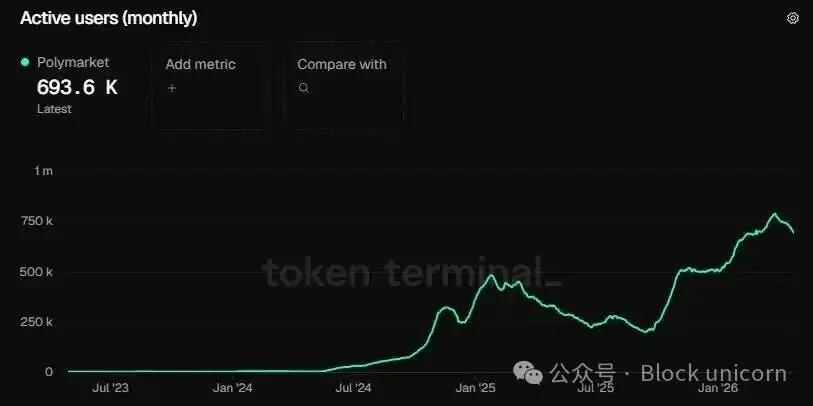Click the green Polymarket legend dot
The image size is (813, 406).
[25, 62]
